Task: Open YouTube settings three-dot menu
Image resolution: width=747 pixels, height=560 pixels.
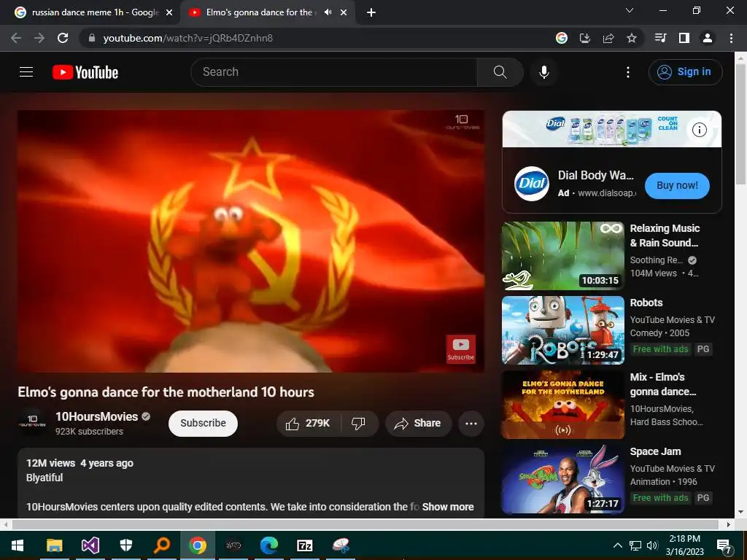Action: tap(628, 72)
